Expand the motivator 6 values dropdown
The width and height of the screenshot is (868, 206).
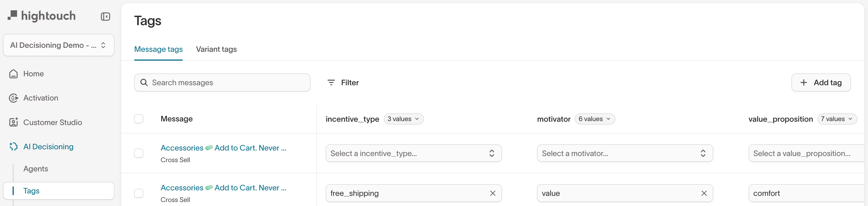(x=595, y=119)
